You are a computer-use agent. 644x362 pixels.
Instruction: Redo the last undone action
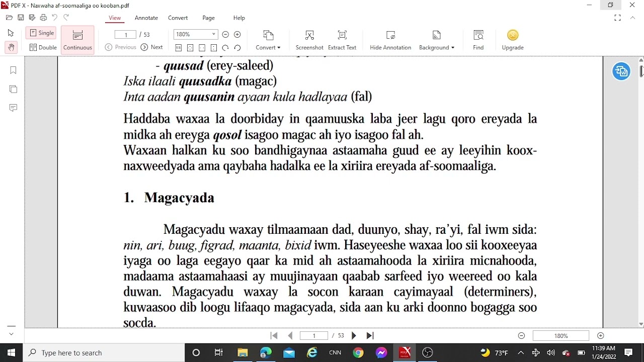pos(66,18)
